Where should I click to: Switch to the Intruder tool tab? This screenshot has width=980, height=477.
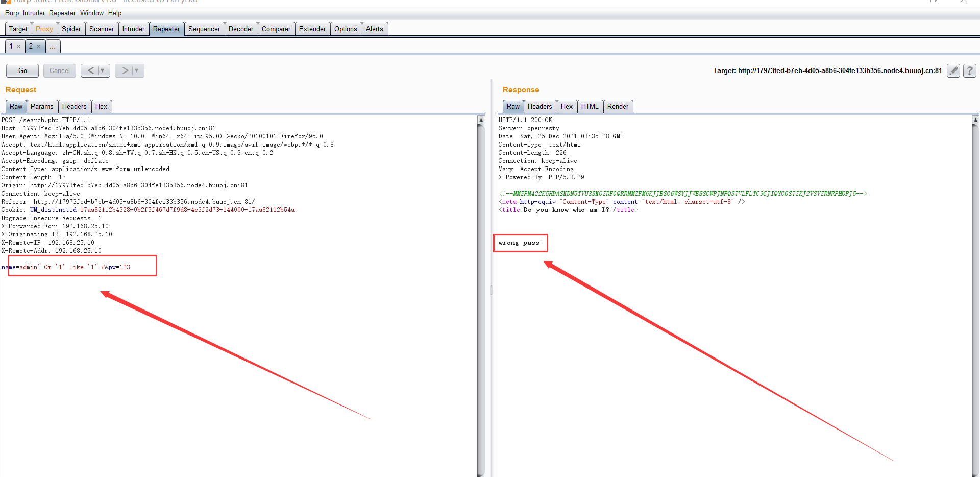[x=133, y=29]
